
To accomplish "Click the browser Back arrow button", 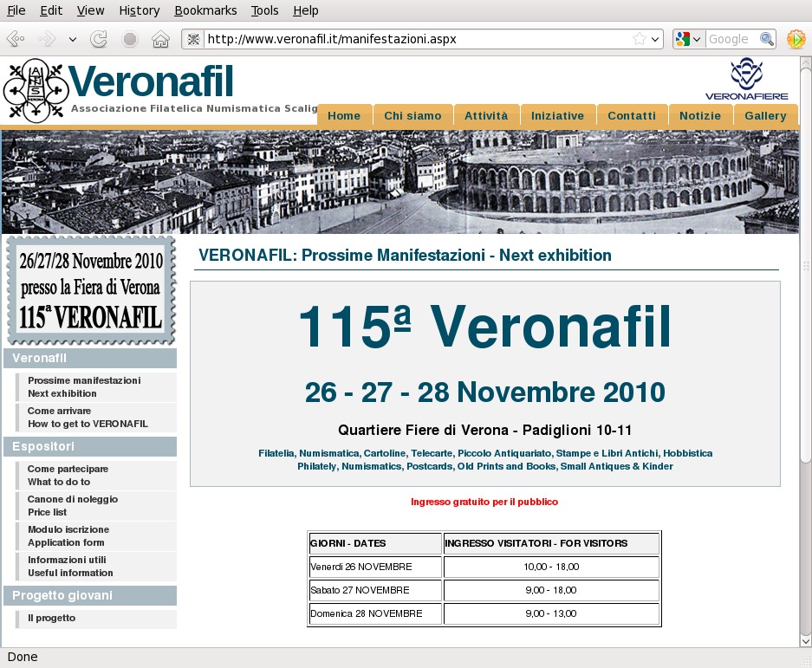I will pos(15,39).
